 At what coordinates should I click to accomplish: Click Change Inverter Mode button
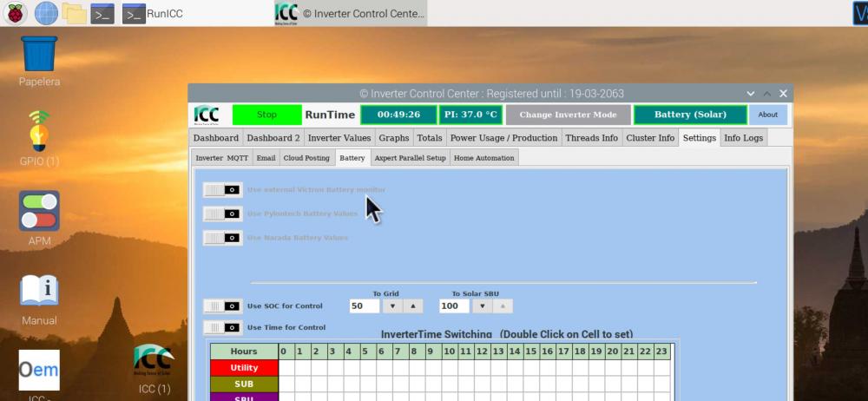coord(568,115)
